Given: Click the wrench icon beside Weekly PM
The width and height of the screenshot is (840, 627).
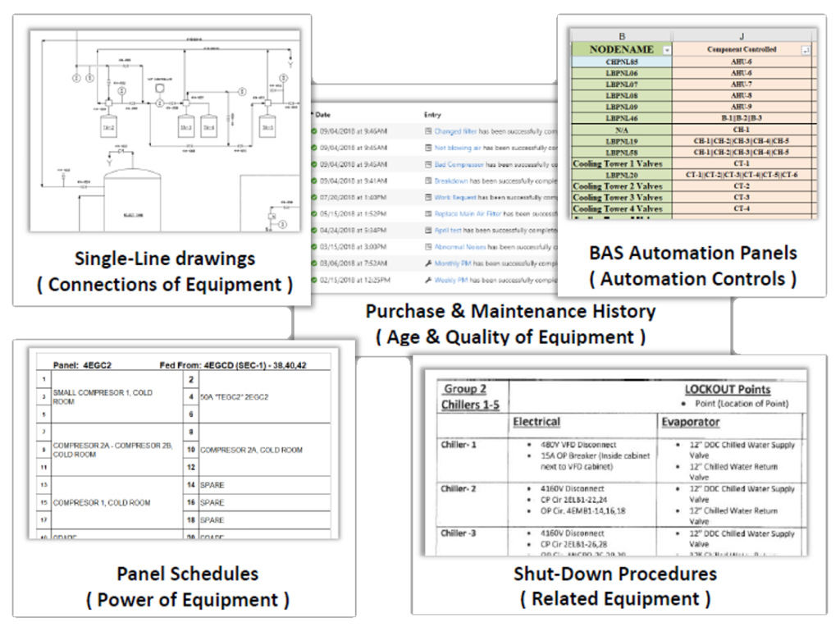Looking at the screenshot, I should [x=428, y=281].
